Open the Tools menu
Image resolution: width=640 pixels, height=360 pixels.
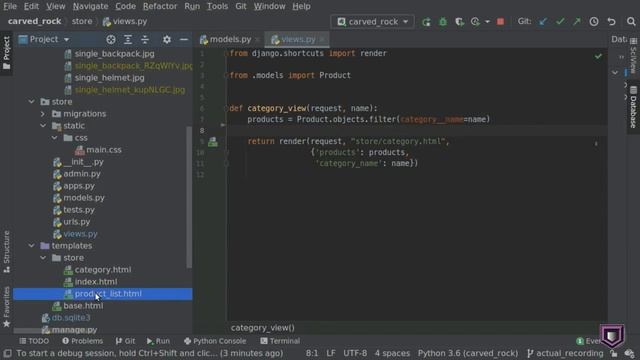click(x=217, y=7)
